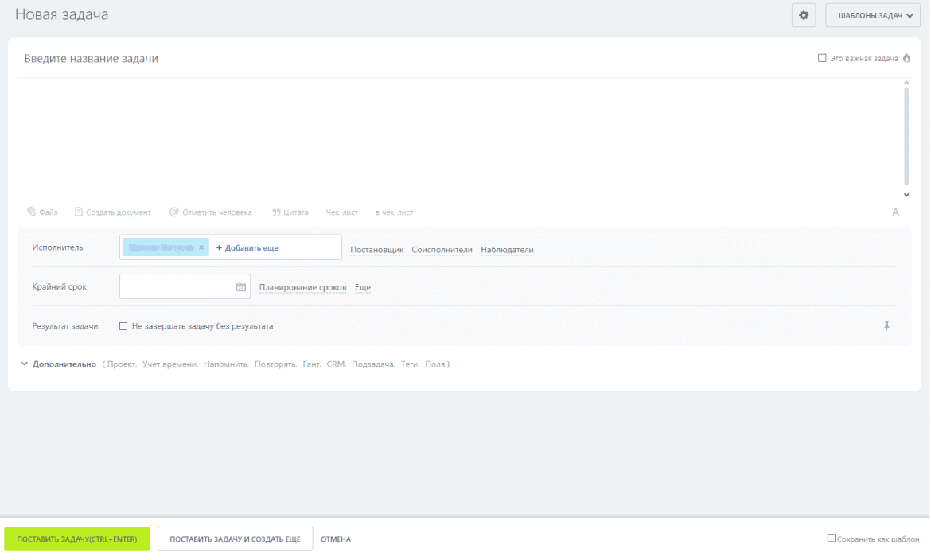Open the Постановщик link
This screenshot has width=931, height=560.
376,250
